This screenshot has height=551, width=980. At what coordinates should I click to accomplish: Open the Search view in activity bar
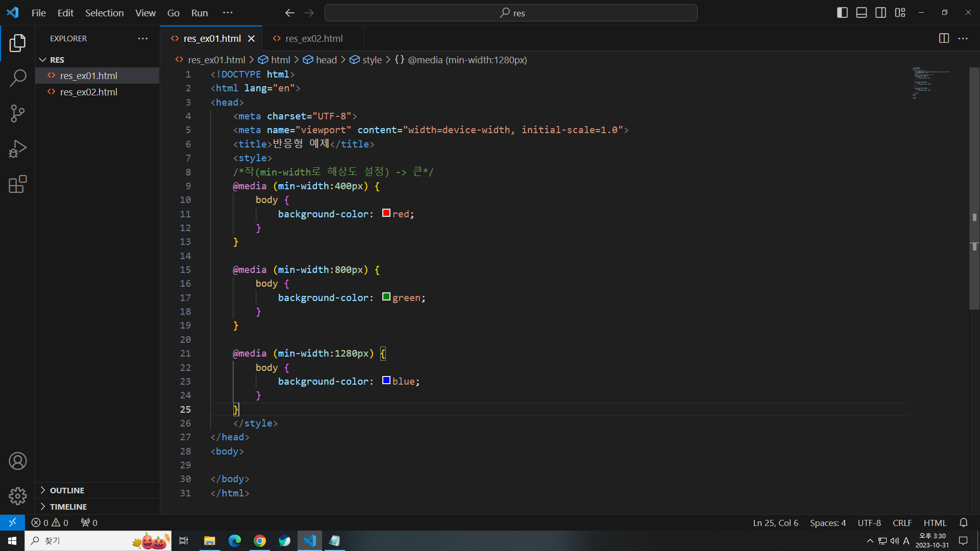[x=17, y=79]
